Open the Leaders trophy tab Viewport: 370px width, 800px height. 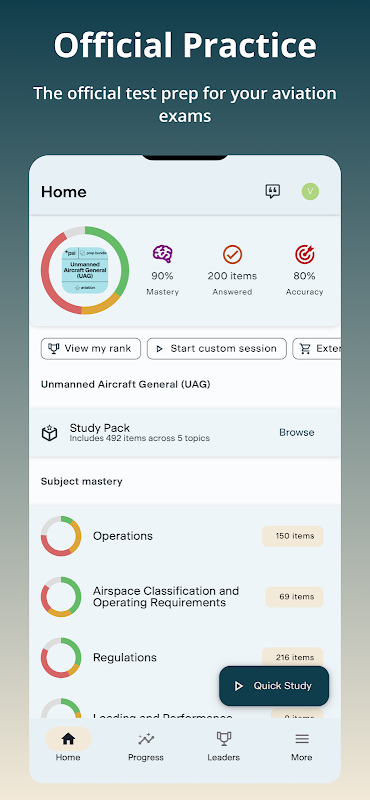point(224,746)
